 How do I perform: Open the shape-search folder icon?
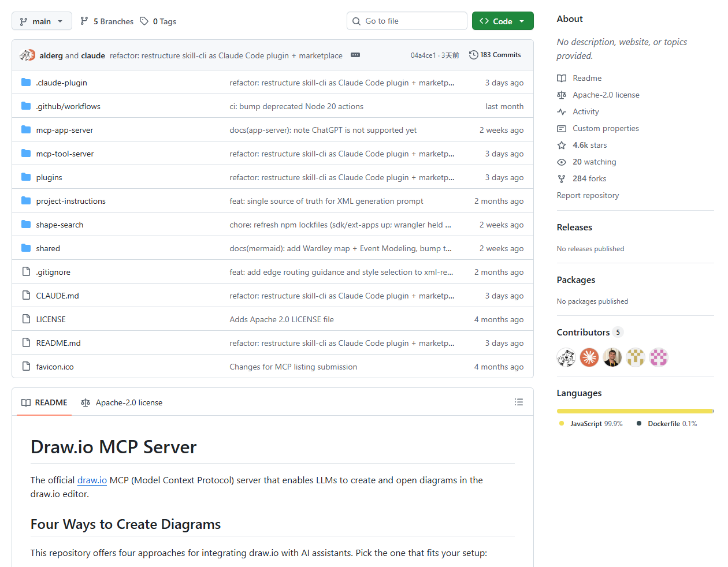pos(26,225)
